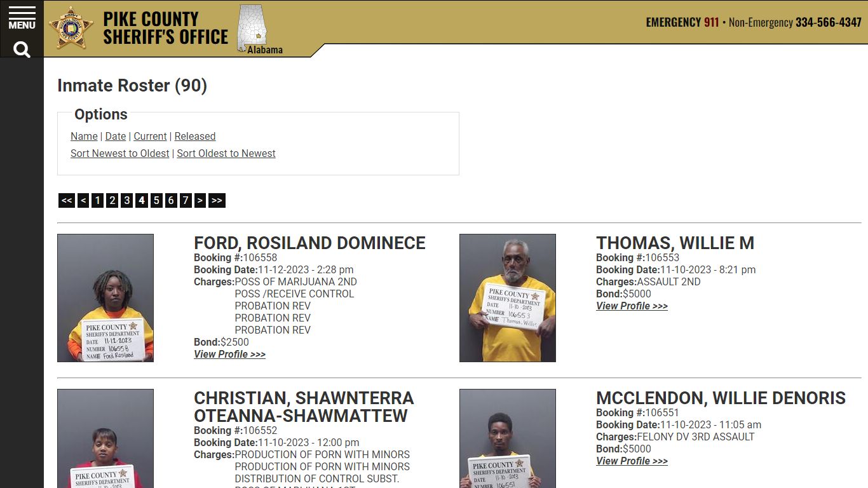Viewport: 868px width, 488px height.
Task: Go to page 3
Action: click(126, 201)
